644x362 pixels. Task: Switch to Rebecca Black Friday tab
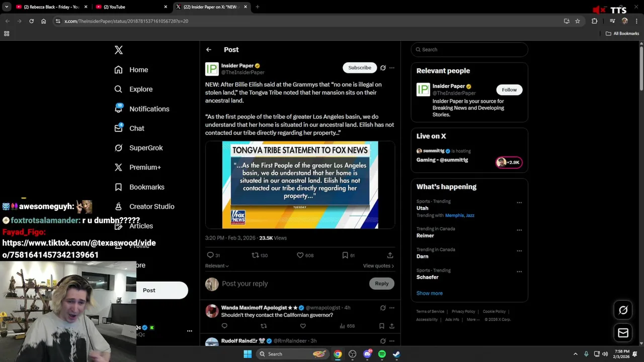pos(52,7)
